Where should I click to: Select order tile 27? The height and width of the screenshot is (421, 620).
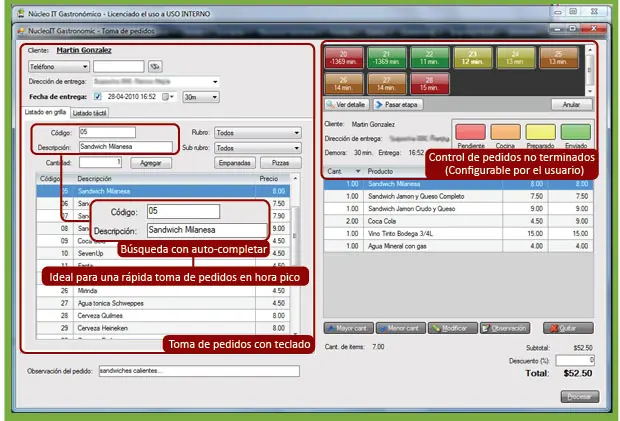click(386, 84)
